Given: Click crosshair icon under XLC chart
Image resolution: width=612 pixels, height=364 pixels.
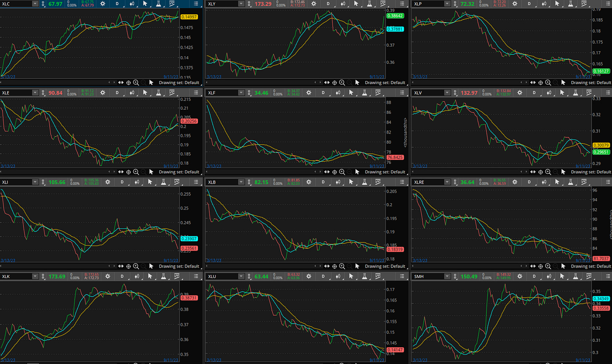Looking at the screenshot, I should tap(129, 83).
